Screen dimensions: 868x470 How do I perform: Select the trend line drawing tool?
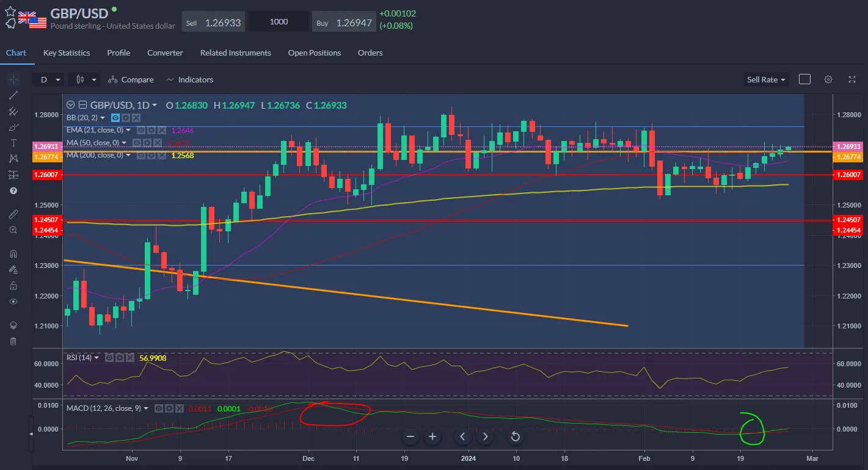(x=13, y=95)
